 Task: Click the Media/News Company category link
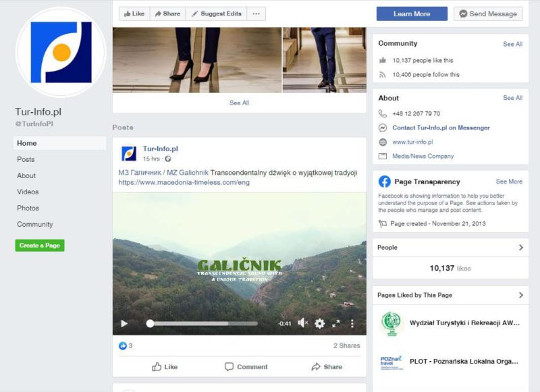423,157
